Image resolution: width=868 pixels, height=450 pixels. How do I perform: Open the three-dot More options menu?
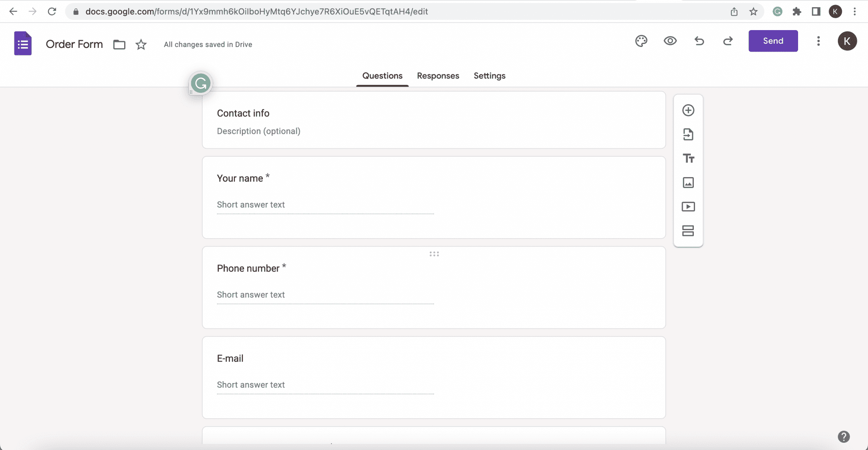click(x=818, y=41)
